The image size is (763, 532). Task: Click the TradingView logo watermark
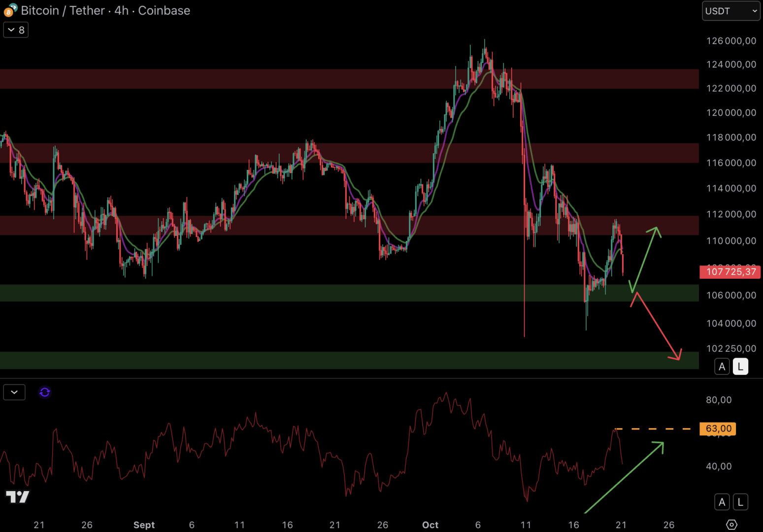(18, 497)
